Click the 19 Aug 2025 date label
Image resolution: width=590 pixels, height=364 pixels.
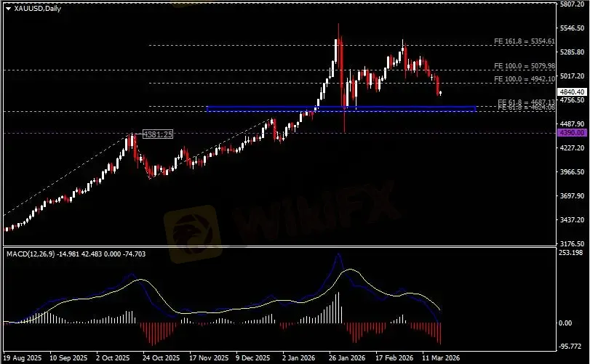23,358
